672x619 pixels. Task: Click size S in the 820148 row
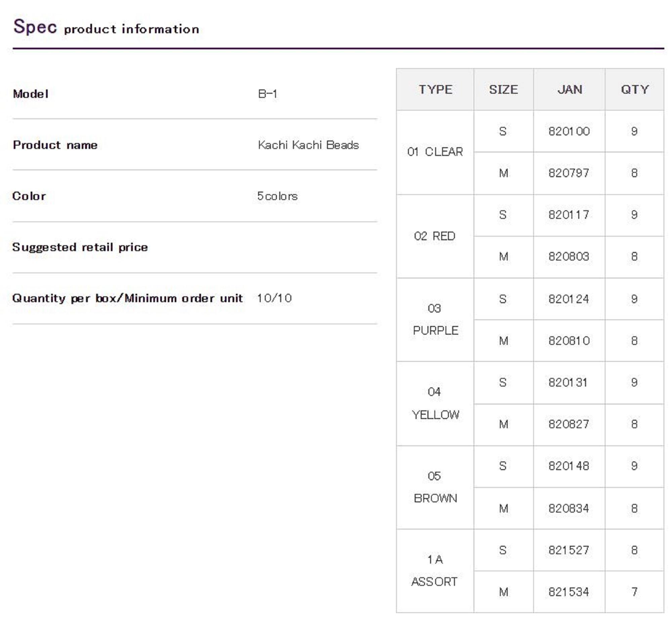pos(503,466)
